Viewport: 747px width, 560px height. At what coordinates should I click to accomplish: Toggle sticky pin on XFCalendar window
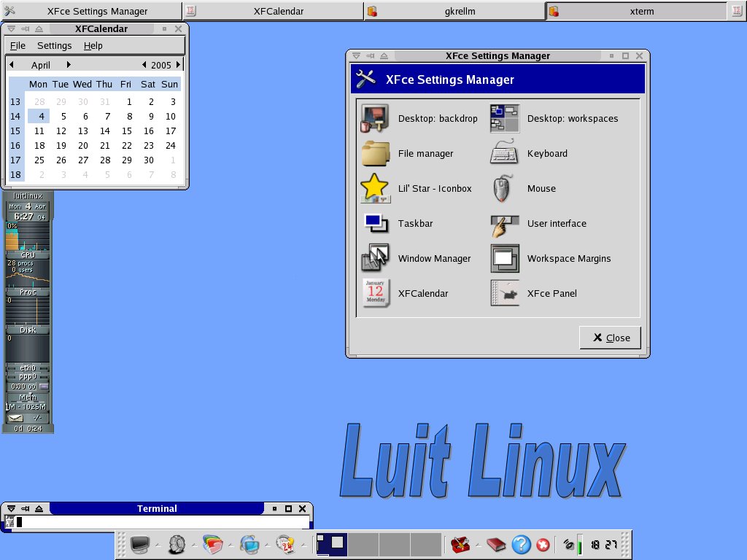pos(26,29)
